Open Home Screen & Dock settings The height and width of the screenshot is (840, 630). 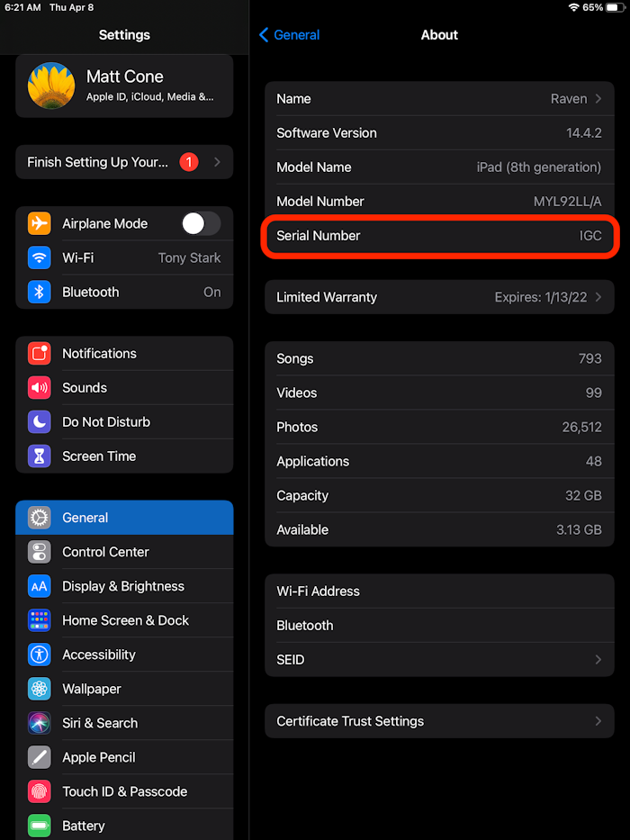click(124, 620)
